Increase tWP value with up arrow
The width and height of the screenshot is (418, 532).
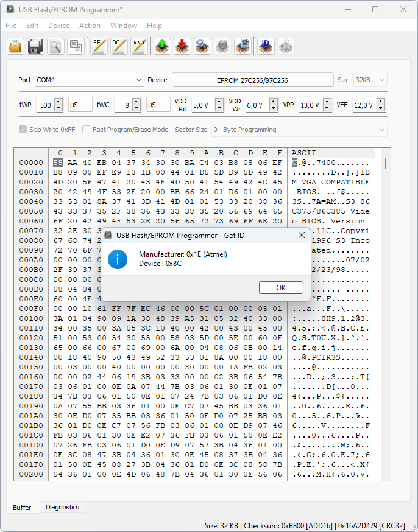click(x=58, y=102)
